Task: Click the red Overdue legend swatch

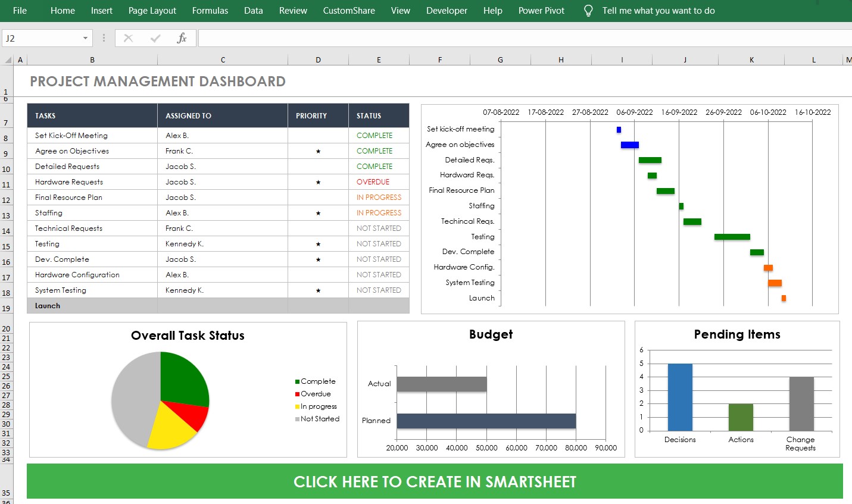Action: tap(297, 394)
